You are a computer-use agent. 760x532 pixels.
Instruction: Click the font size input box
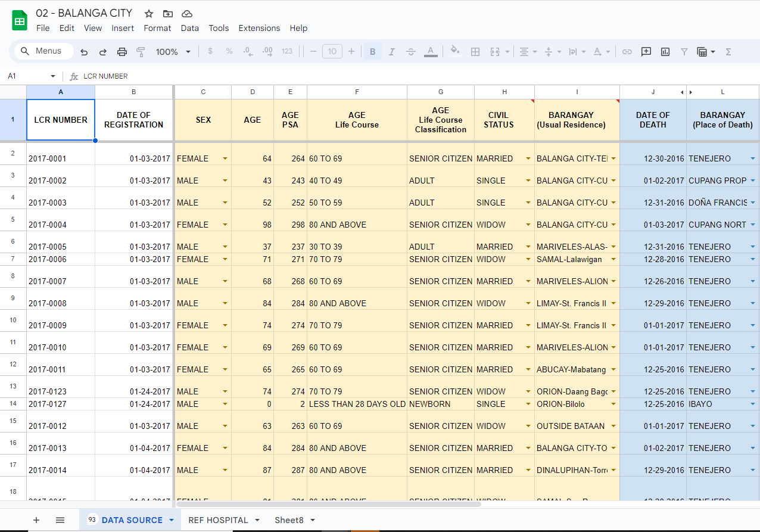332,52
